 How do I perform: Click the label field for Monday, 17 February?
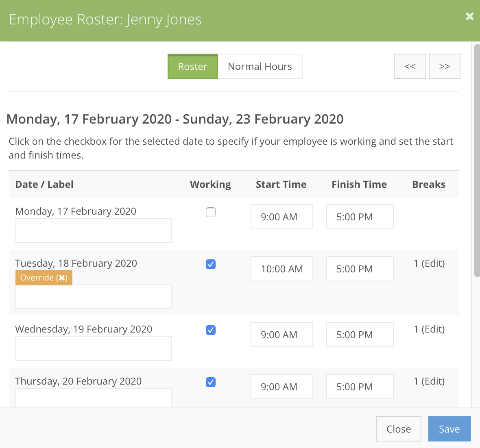pyautogui.click(x=94, y=231)
